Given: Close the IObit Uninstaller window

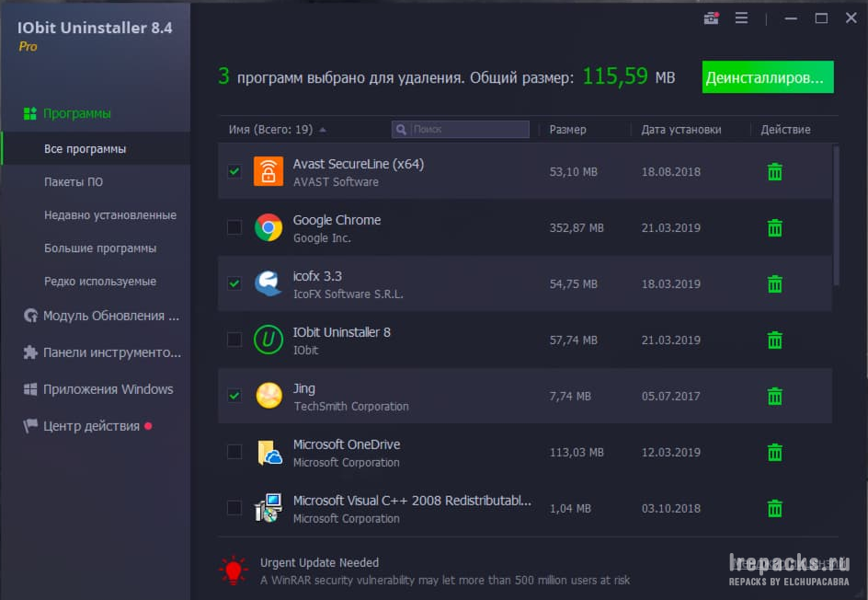Looking at the screenshot, I should pyautogui.click(x=851, y=17).
